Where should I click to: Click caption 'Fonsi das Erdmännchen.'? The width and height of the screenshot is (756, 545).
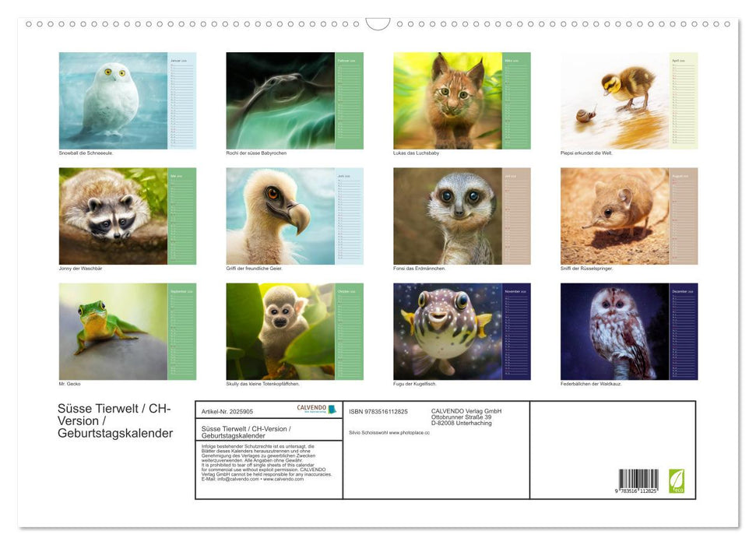point(420,268)
